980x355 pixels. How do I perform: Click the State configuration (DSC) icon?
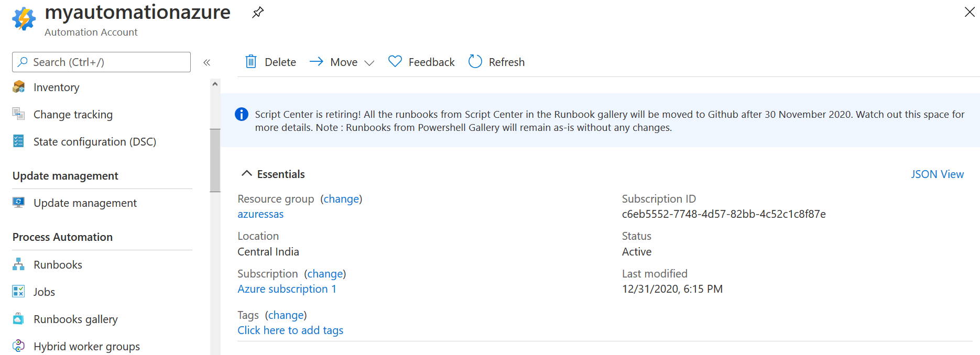tap(18, 141)
